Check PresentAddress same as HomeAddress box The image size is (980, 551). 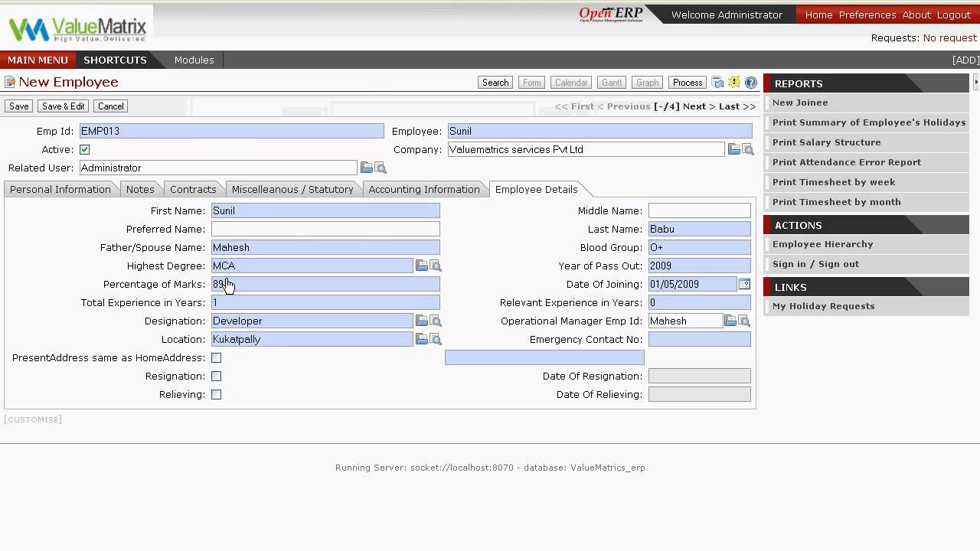(217, 357)
